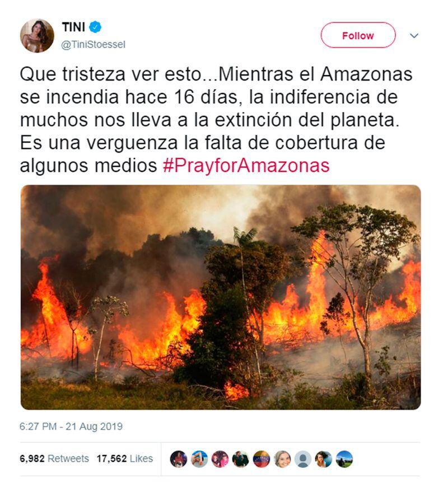This screenshot has height=482, width=448.
Task: Click the last landscape avatar
Action: coord(344,459)
